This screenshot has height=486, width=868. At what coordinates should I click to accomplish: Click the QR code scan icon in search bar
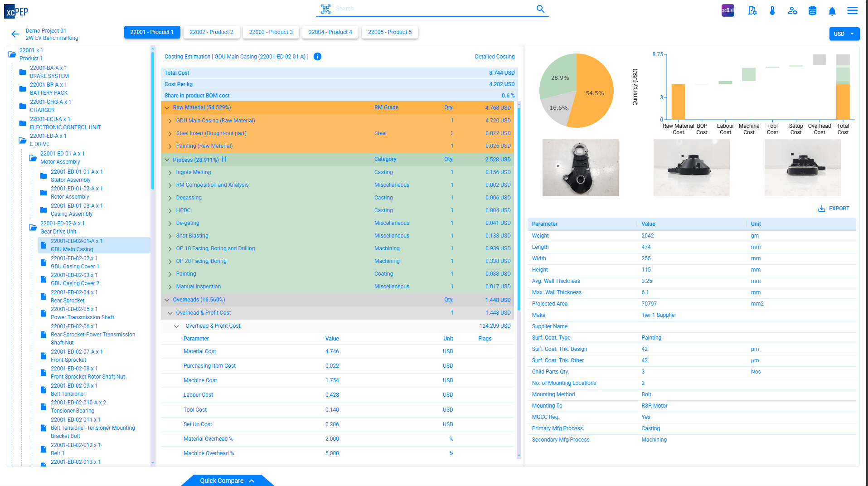pyautogui.click(x=326, y=8)
